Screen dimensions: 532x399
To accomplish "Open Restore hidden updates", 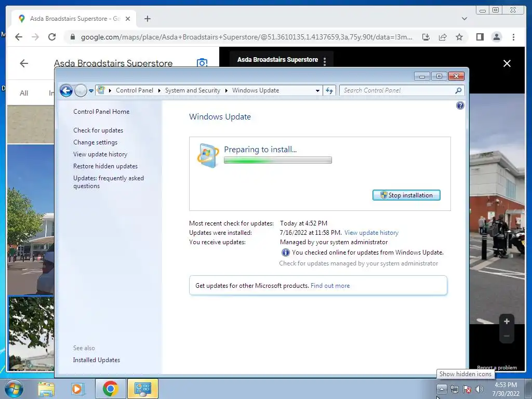I will click(105, 166).
